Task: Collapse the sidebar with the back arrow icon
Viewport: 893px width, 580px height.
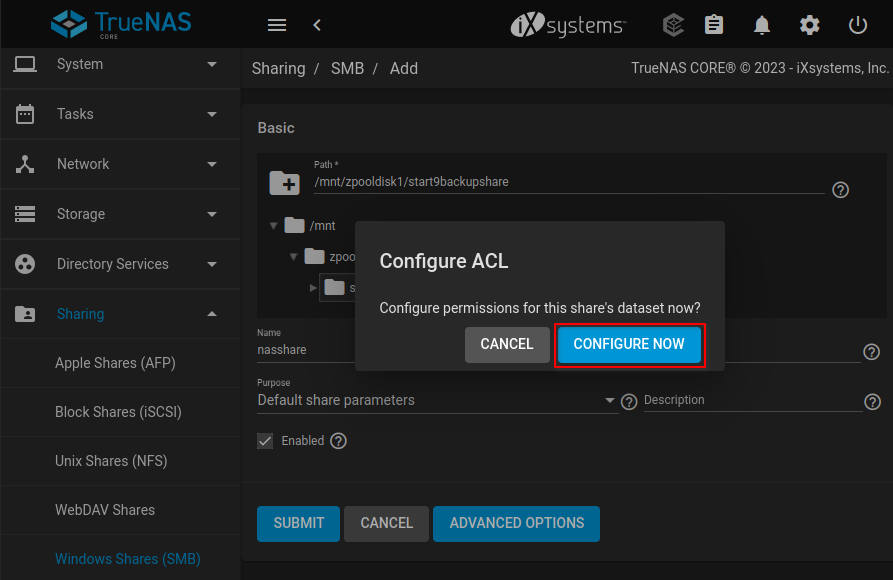Action: pos(317,25)
